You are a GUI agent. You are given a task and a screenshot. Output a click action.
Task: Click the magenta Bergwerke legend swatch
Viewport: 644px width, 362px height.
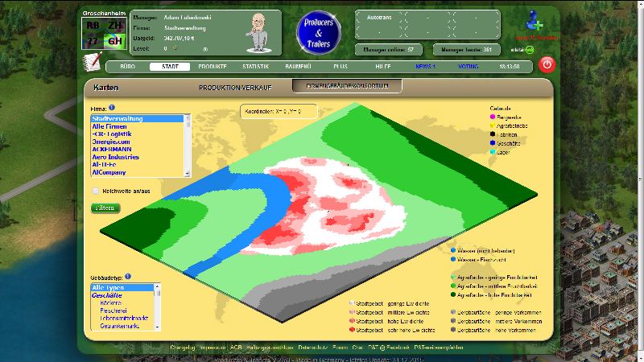tap(492, 116)
